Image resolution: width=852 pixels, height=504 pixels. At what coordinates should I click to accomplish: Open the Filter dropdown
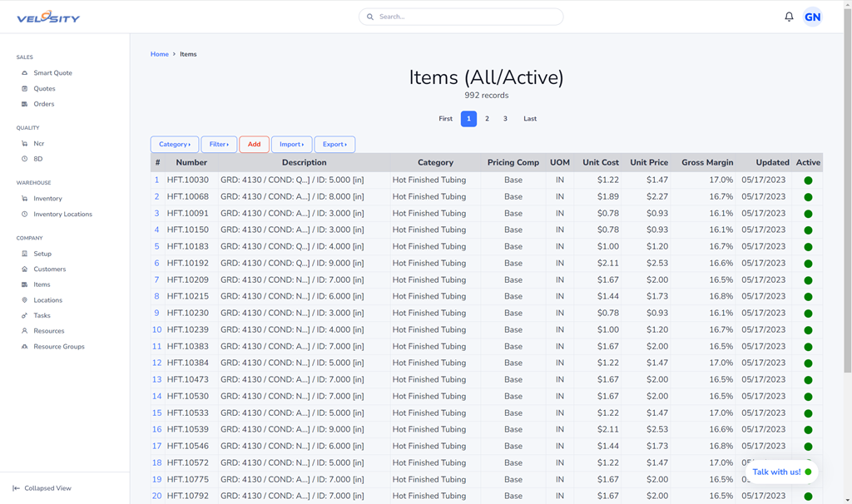tap(219, 145)
